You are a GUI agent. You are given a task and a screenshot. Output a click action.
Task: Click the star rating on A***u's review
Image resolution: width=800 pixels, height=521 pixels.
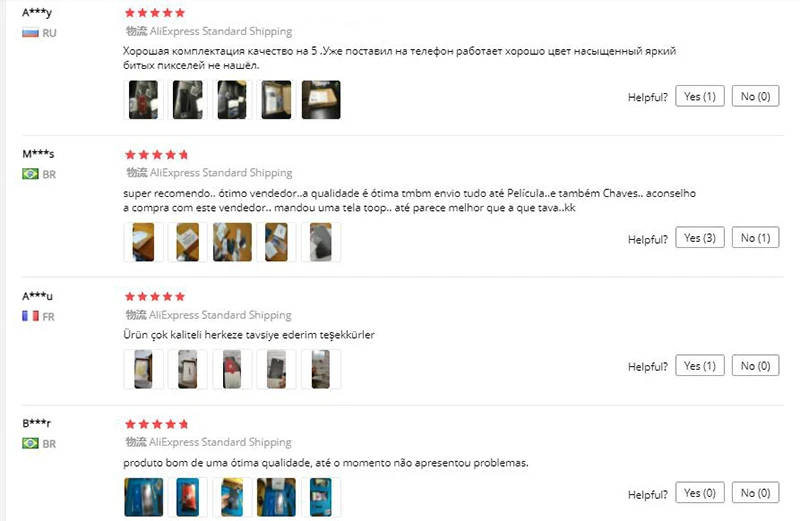[x=155, y=296]
